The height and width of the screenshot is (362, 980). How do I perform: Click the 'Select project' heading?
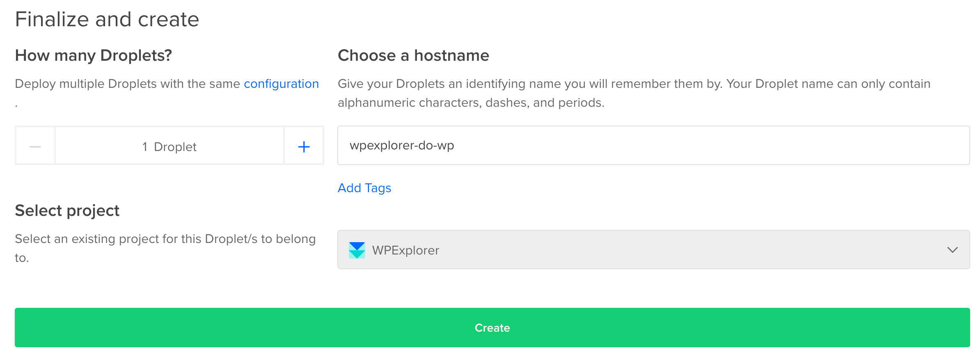67,211
